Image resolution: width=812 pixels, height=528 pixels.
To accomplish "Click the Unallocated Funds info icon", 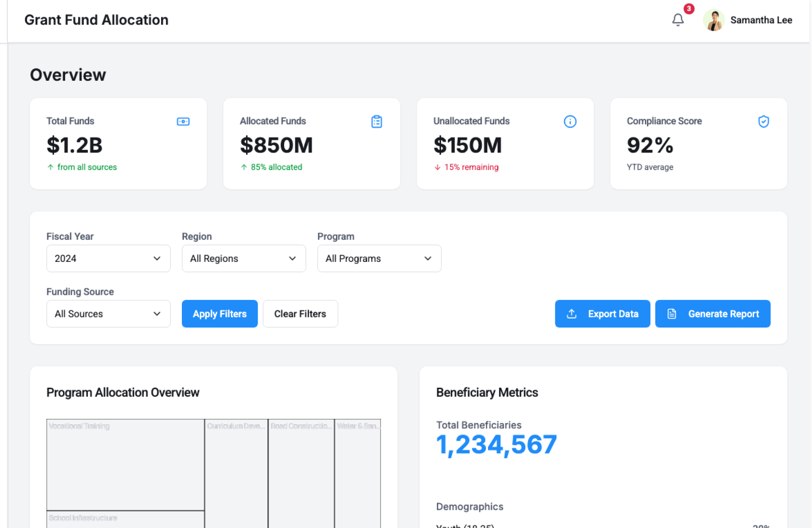I will pos(570,121).
